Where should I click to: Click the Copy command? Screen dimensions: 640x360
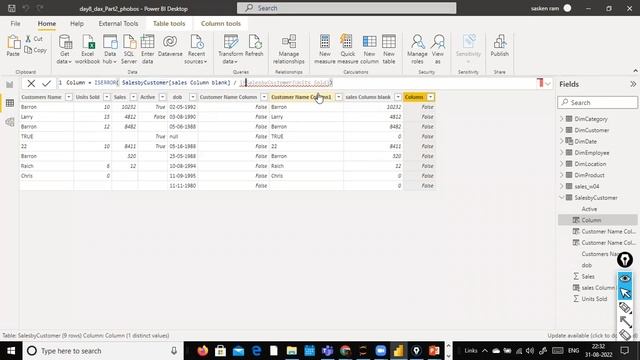coord(36,50)
